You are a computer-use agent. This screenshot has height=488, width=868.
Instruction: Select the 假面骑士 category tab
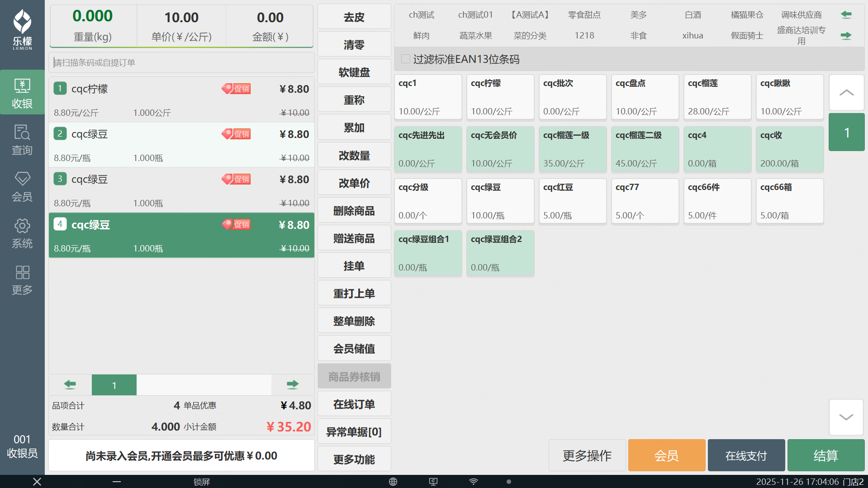tap(747, 35)
